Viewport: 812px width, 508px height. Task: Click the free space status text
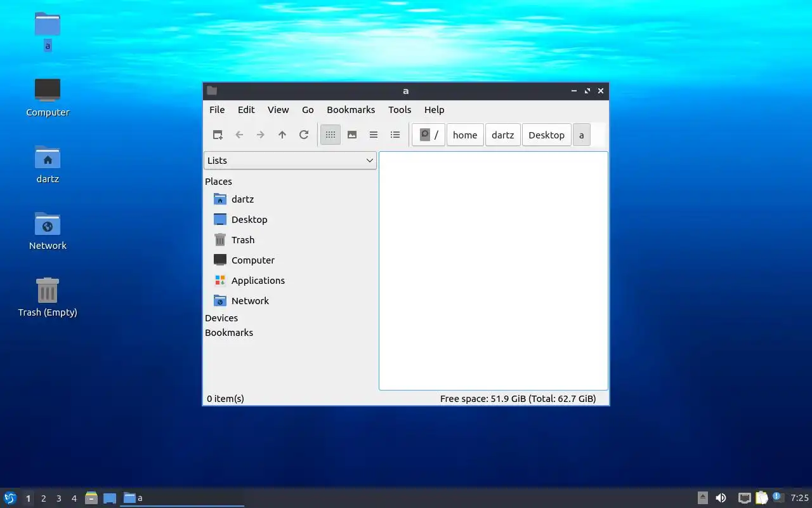[518, 399]
